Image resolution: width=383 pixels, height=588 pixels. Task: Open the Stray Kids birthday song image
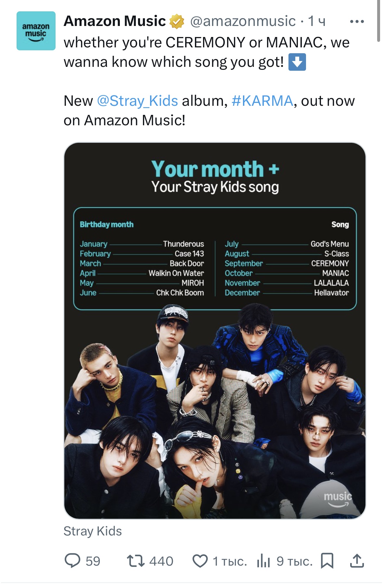pos(215,330)
